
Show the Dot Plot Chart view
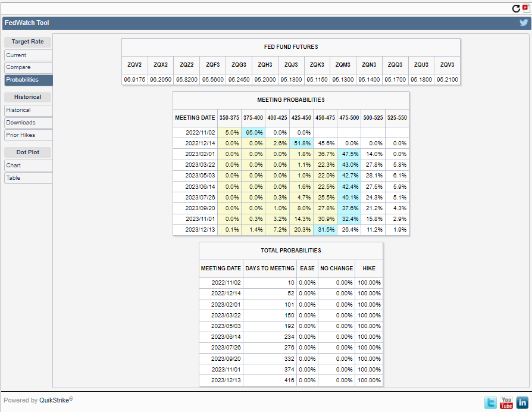point(28,166)
